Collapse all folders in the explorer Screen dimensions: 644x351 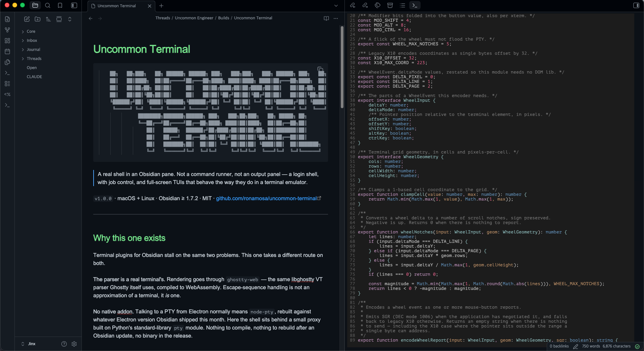70,19
